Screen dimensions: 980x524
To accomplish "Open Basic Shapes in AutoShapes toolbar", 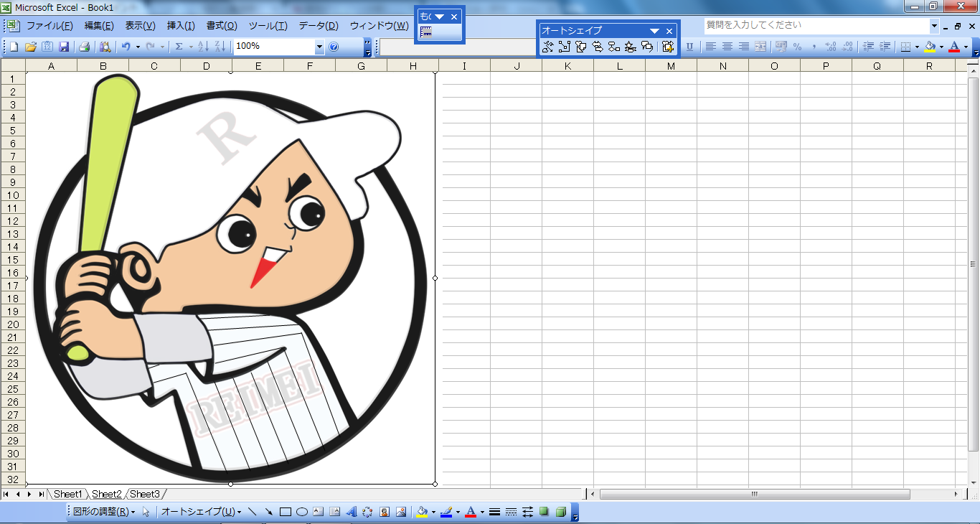I will click(580, 47).
